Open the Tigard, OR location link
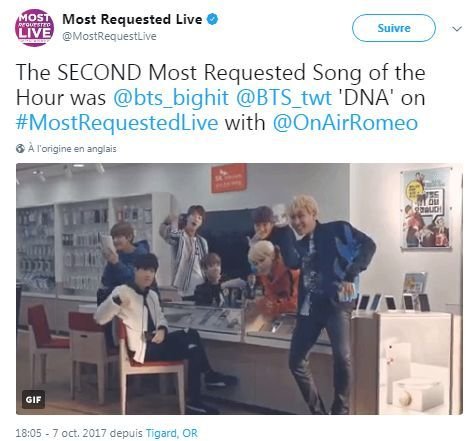The height and width of the screenshot is (441, 473). [172, 433]
